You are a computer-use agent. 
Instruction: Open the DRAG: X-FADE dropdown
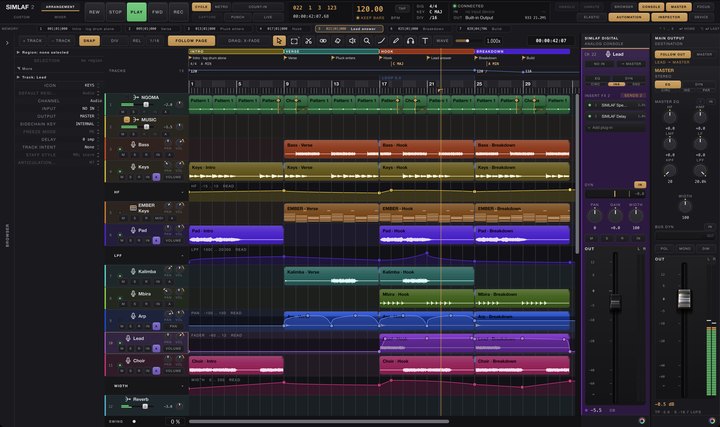tap(244, 40)
